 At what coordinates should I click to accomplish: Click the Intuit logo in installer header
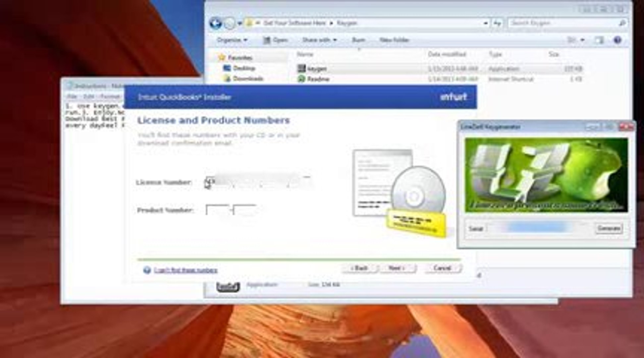point(454,97)
